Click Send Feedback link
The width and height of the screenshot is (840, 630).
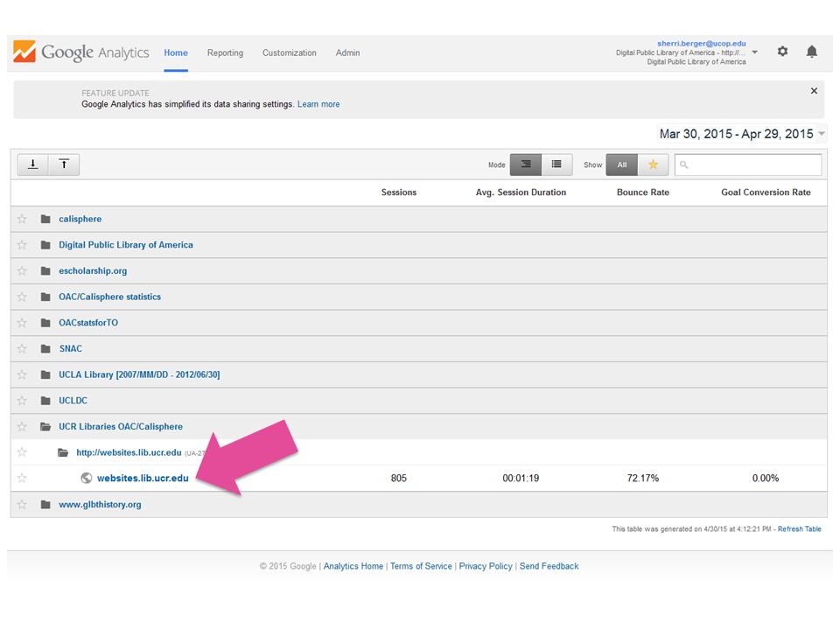click(x=549, y=566)
